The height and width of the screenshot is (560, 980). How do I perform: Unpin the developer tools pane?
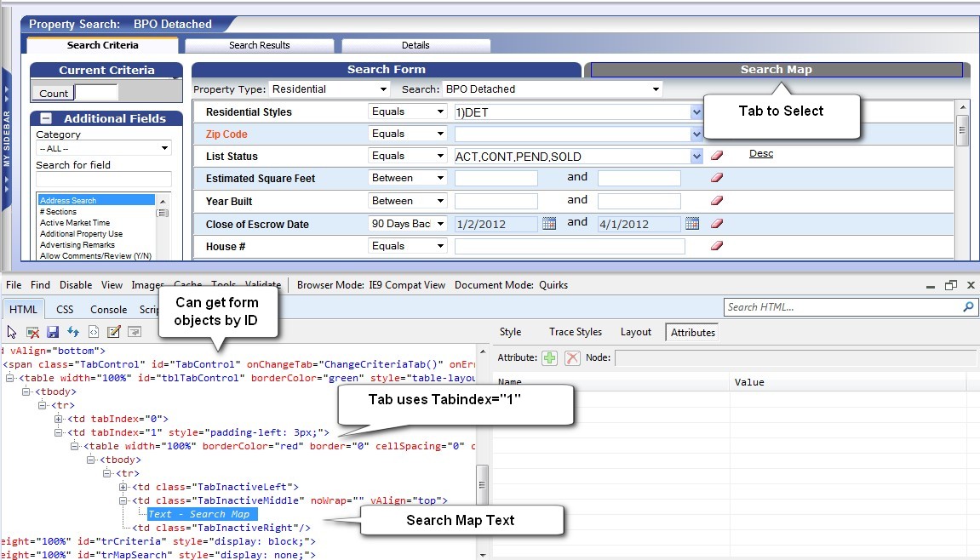pyautogui.click(x=950, y=285)
